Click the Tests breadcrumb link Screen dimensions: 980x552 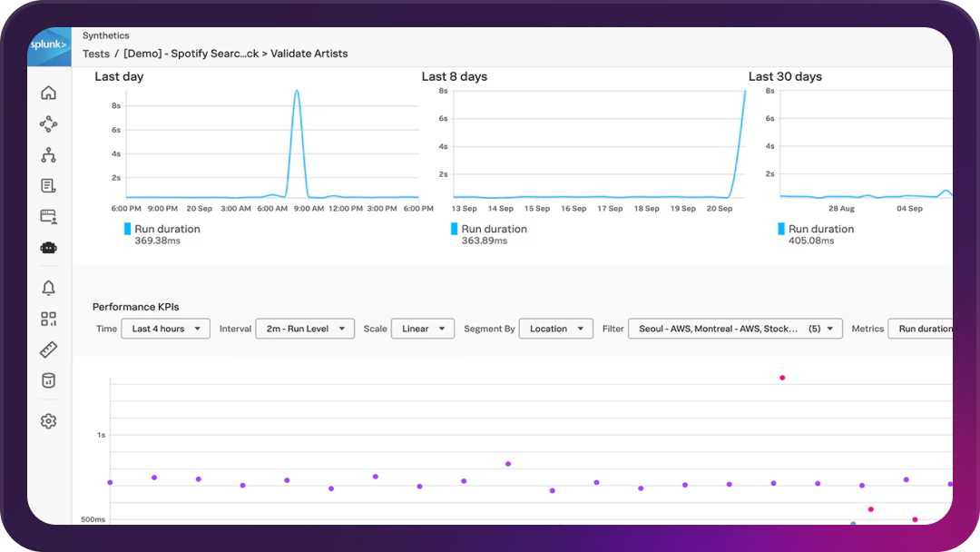[x=96, y=54]
